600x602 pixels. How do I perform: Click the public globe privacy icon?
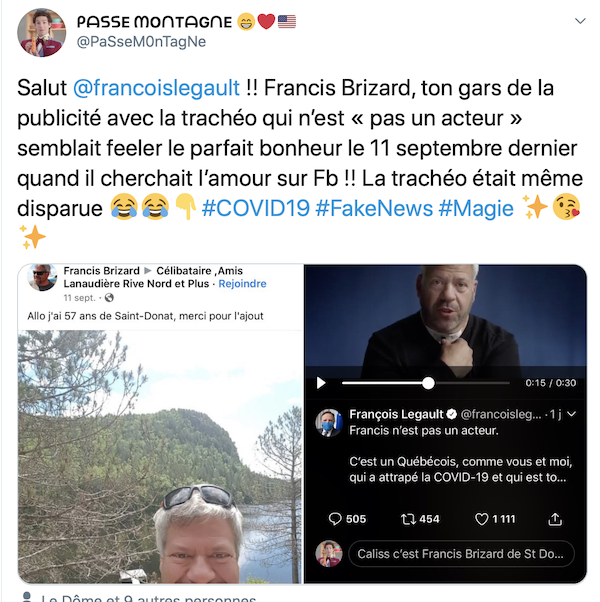109,298
